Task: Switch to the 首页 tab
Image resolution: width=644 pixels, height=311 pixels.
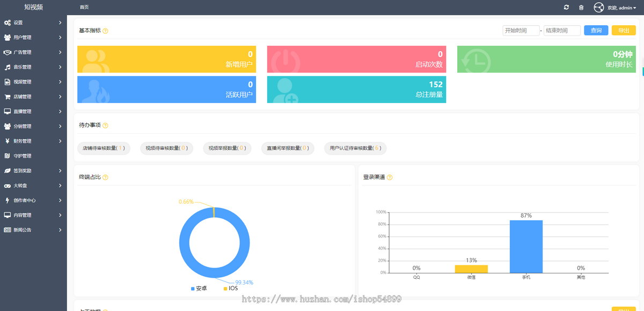Action: click(x=84, y=8)
